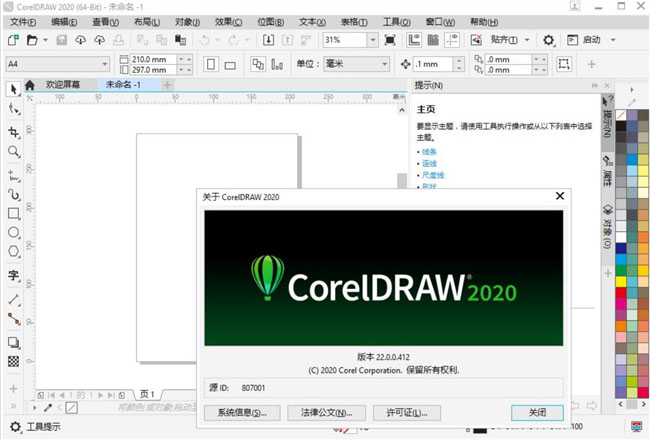Click the Open folder icon
Image resolution: width=650 pixels, height=440 pixels.
point(32,40)
